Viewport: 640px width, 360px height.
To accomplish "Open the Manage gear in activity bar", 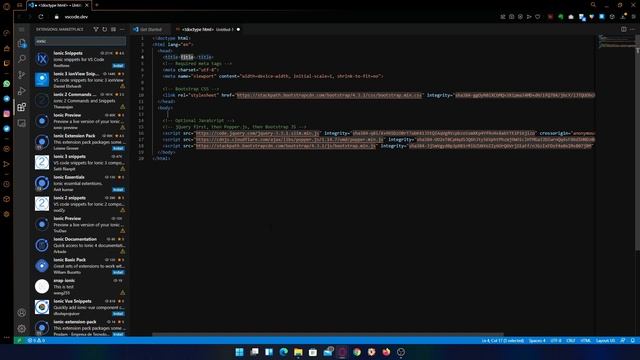I will 22,329.
